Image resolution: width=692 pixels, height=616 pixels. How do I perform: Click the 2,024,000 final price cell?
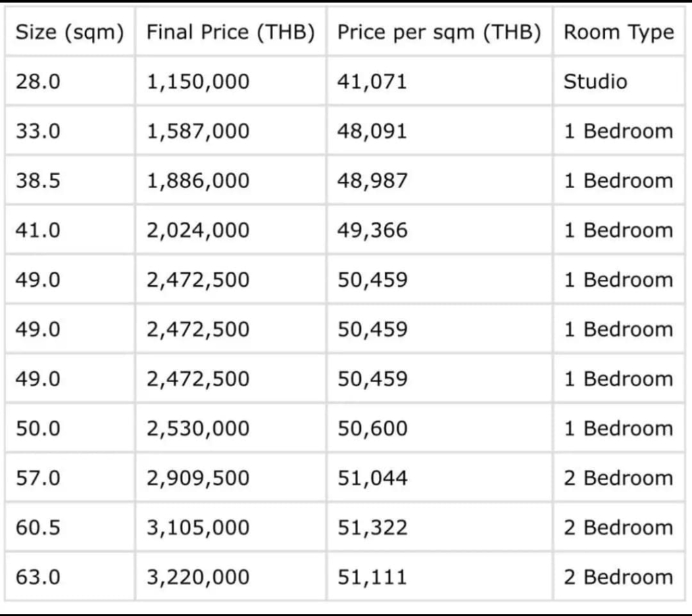point(198,231)
